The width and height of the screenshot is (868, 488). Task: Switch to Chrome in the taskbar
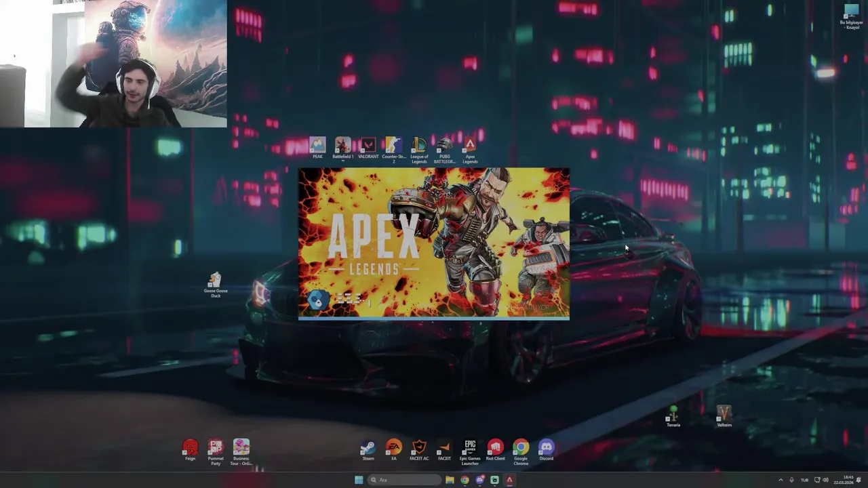pos(465,480)
